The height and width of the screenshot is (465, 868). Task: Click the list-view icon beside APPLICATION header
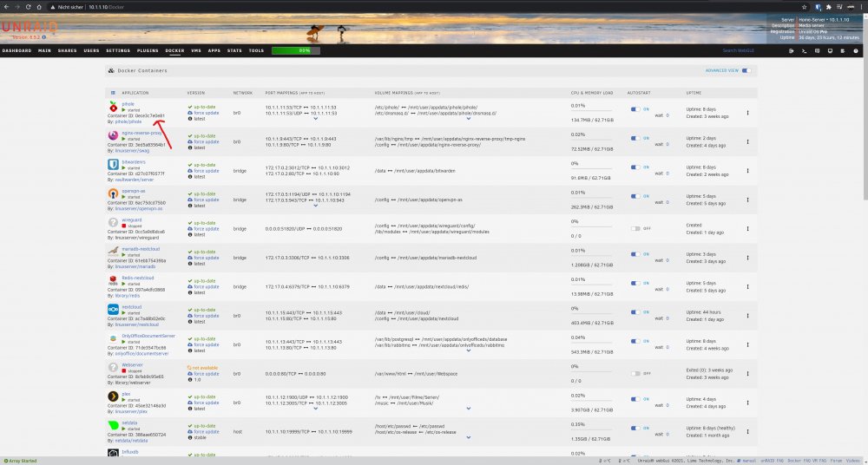pyautogui.click(x=113, y=93)
